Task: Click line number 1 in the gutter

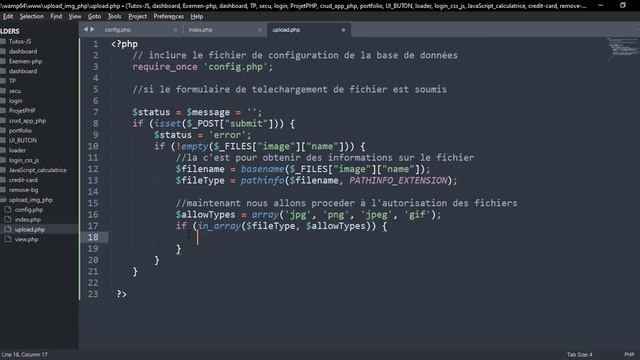Action: coord(95,44)
